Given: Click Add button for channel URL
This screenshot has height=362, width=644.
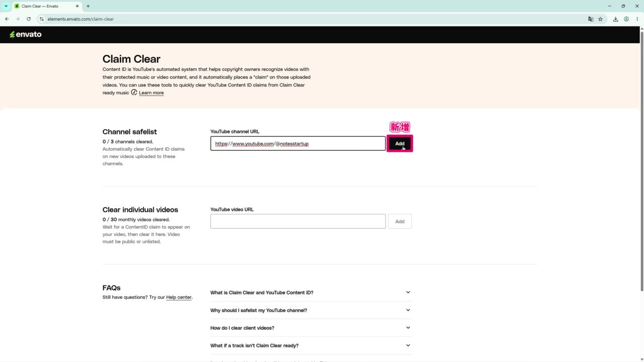Looking at the screenshot, I should click(399, 144).
